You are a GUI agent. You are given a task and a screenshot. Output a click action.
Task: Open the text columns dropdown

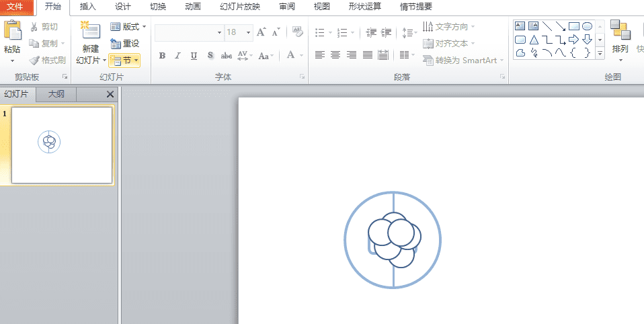pyautogui.click(x=407, y=54)
